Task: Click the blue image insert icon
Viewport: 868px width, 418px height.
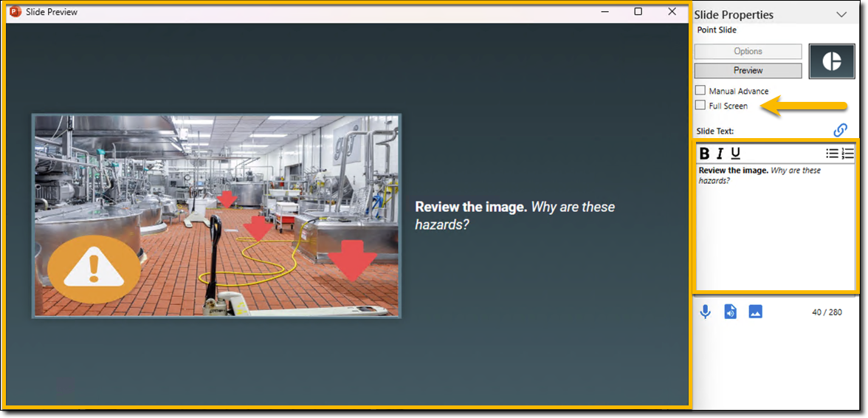Action: click(x=755, y=312)
